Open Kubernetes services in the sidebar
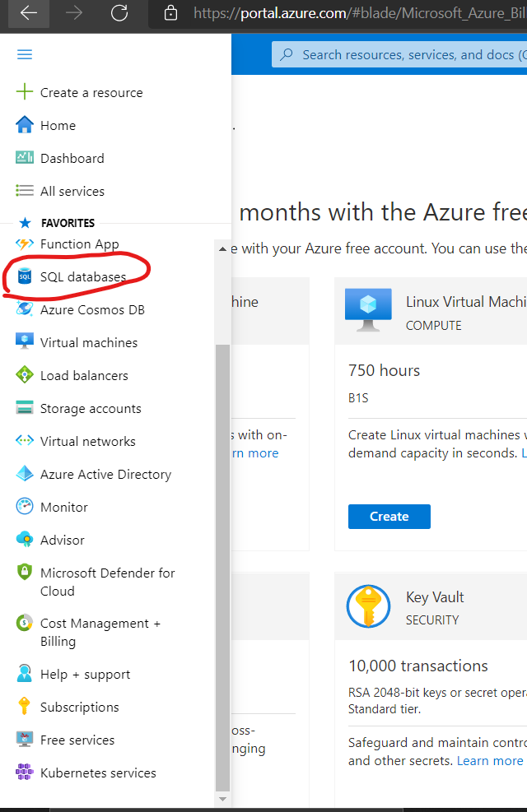Image resolution: width=527 pixels, height=812 pixels. pyautogui.click(x=98, y=773)
